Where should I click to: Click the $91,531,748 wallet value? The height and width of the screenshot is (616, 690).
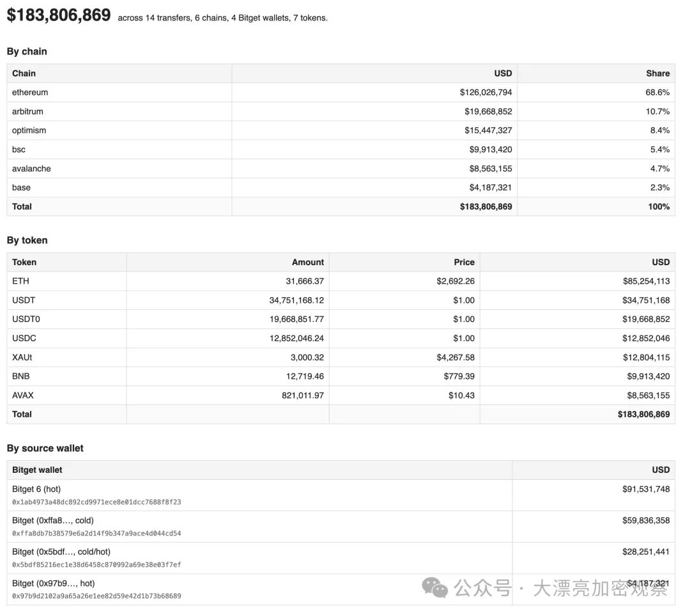coord(646,489)
